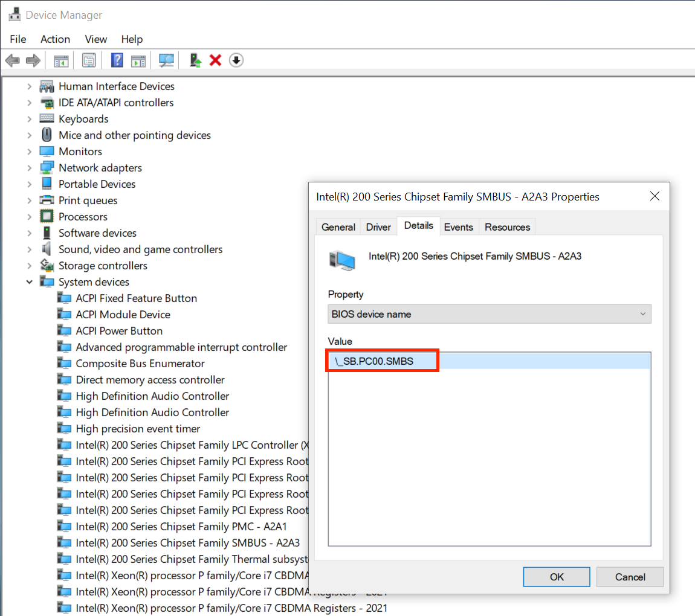Click the black down-arrow toolbar icon
Viewport: 695px width, 616px height.
pyautogui.click(x=236, y=60)
